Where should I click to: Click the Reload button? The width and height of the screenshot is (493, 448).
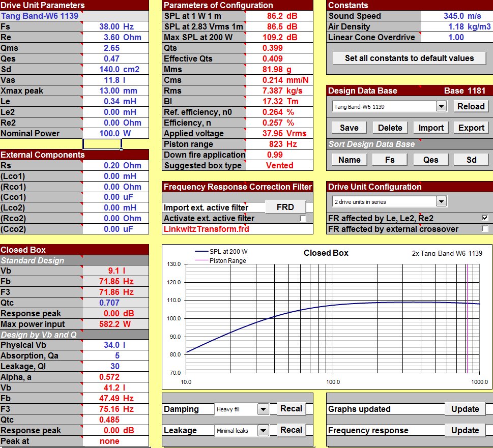coord(471,106)
